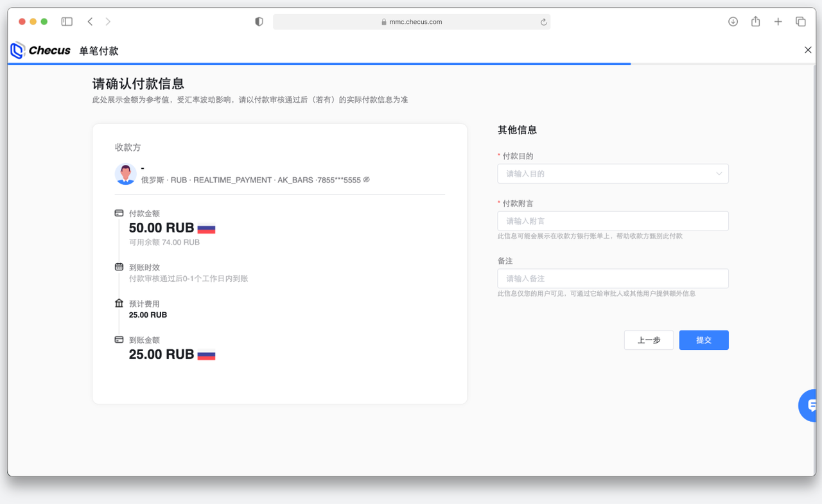Image resolution: width=822 pixels, height=504 pixels.
Task: Go back to the previous page in Safari
Action: (90, 22)
